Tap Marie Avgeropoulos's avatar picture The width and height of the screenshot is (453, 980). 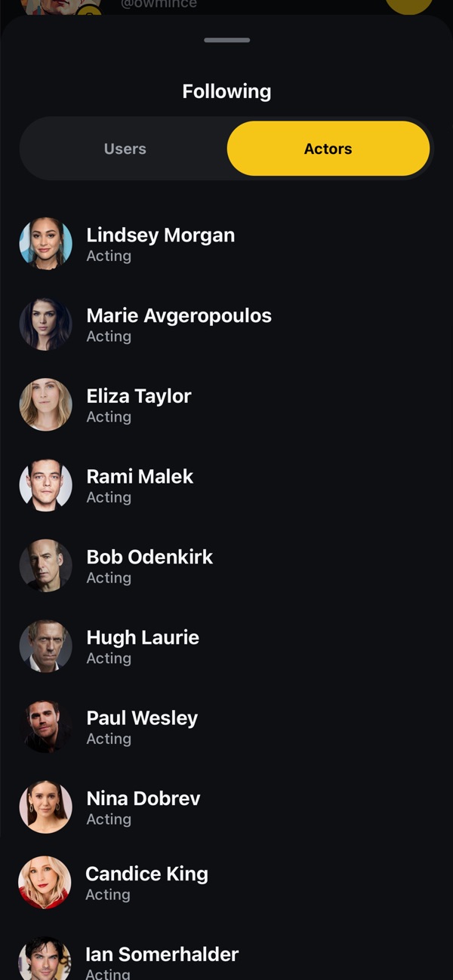click(x=45, y=324)
